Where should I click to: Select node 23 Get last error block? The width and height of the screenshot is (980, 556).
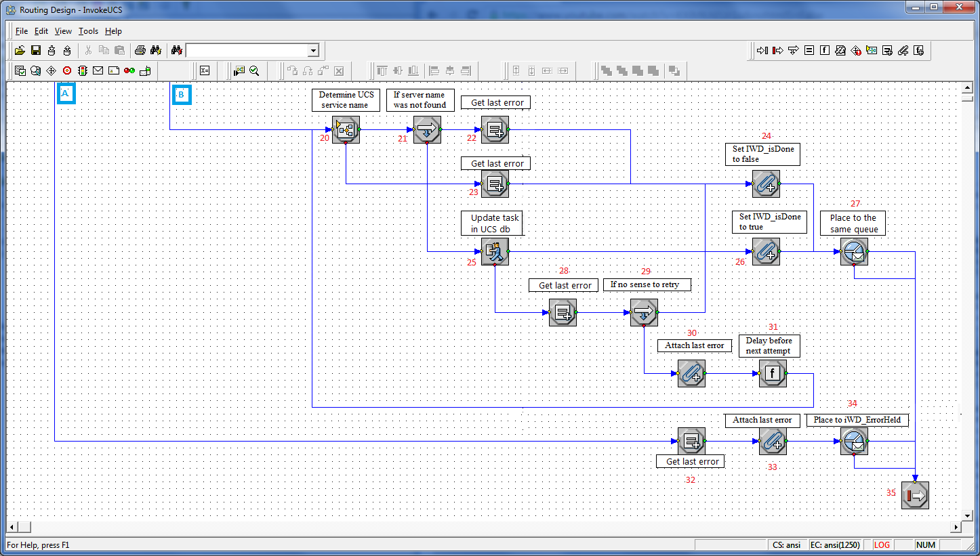point(495,184)
